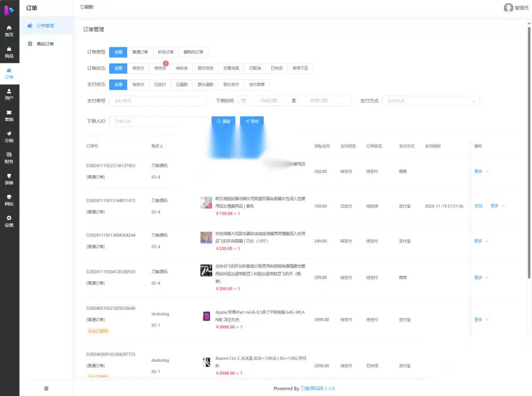Open the 支付方式 payment method dropdown

click(x=431, y=101)
